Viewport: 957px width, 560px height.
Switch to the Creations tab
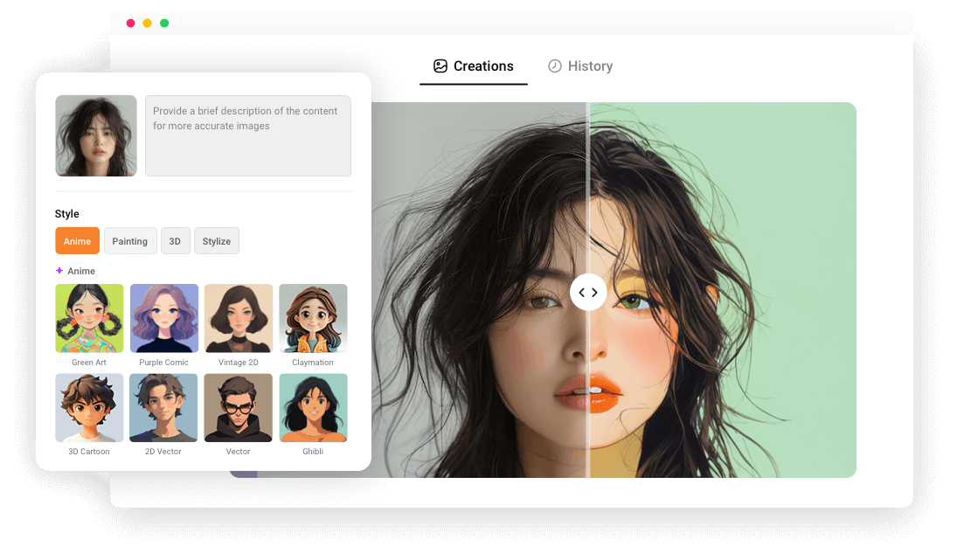(x=473, y=66)
